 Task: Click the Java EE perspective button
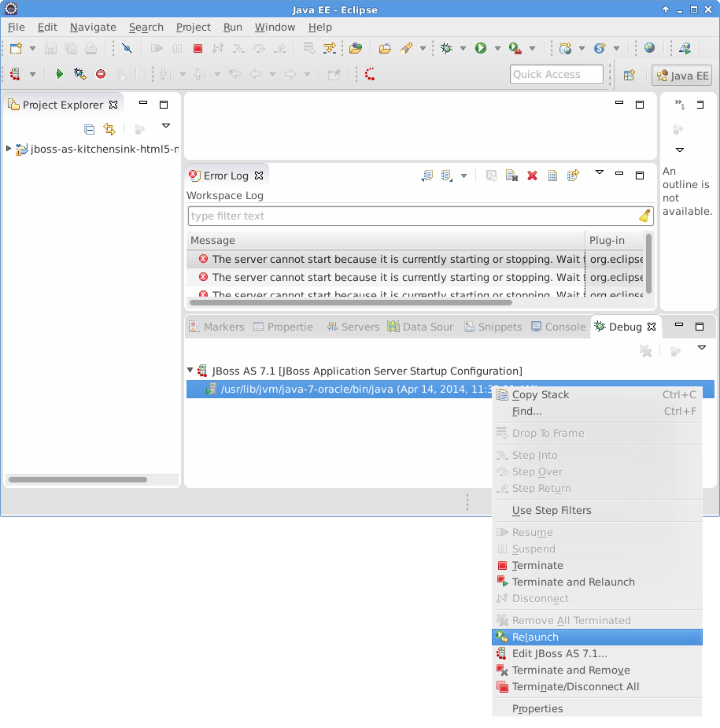(x=682, y=76)
